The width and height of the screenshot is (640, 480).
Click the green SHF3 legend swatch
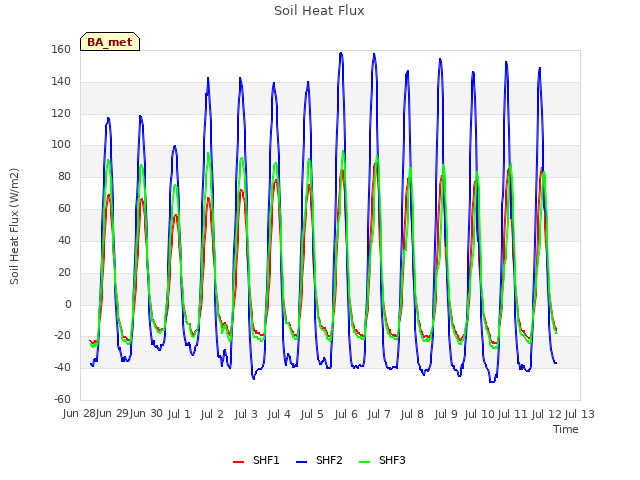[364, 462]
